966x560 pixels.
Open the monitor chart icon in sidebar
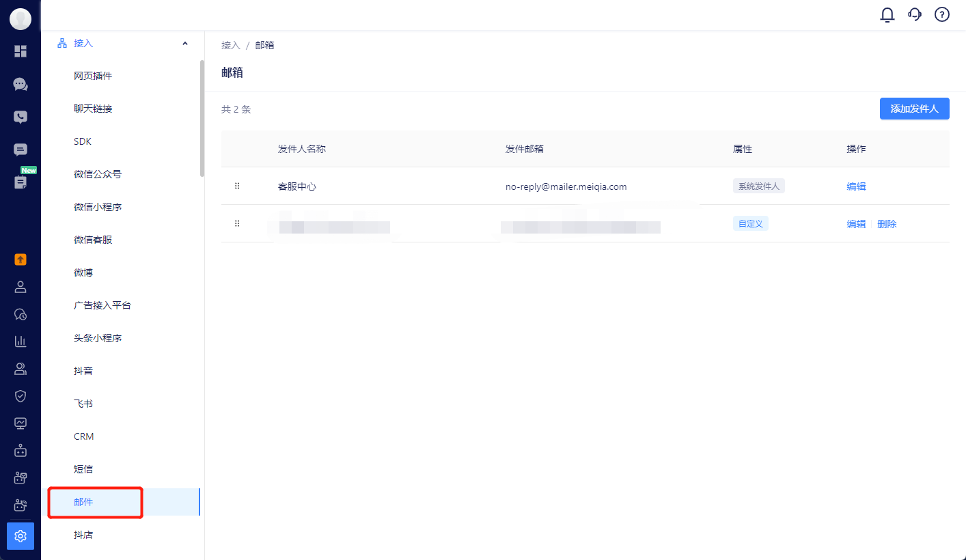[x=20, y=423]
